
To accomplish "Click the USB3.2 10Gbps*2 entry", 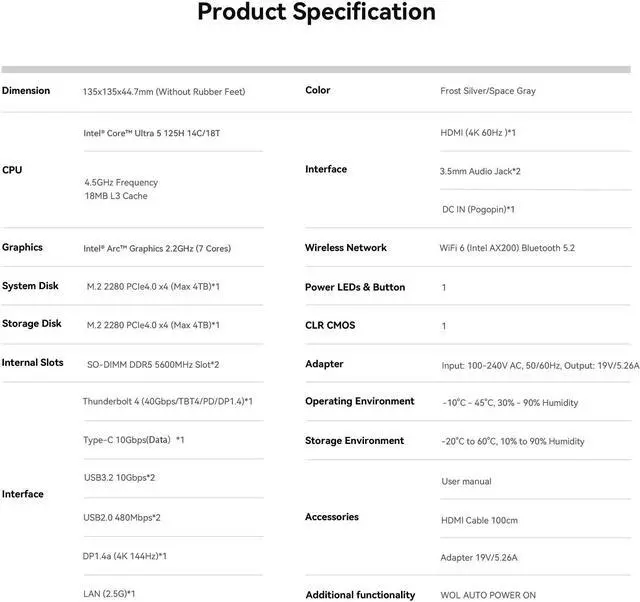I will (120, 478).
